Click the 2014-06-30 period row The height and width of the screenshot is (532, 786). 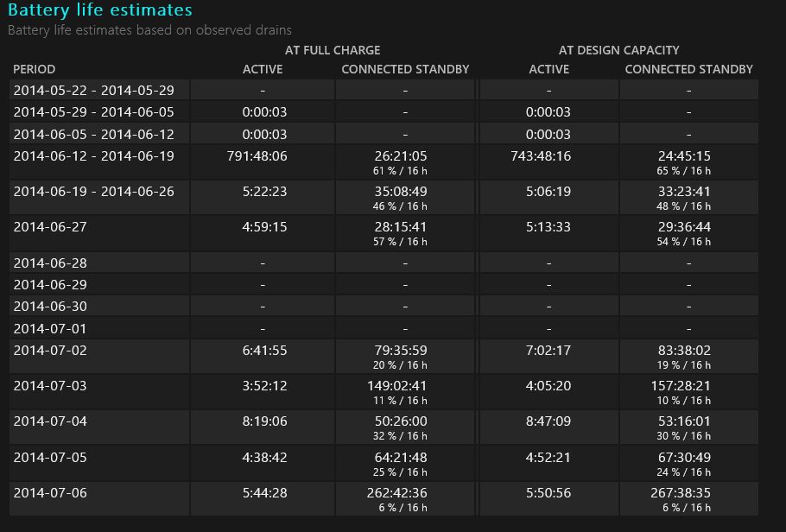(x=50, y=307)
